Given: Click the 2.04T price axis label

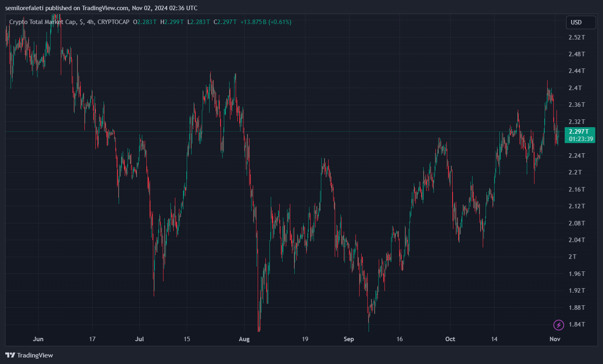Looking at the screenshot, I should [x=577, y=240].
